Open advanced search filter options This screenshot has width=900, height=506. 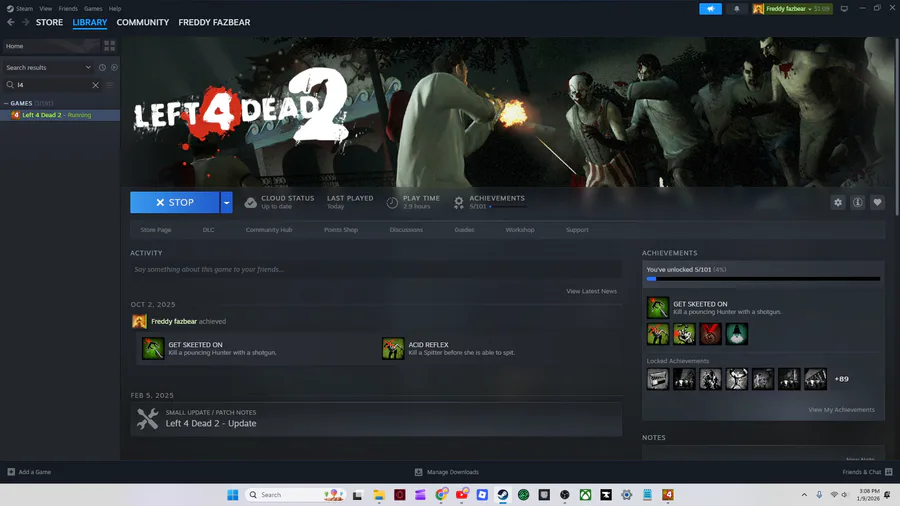pyautogui.click(x=110, y=85)
